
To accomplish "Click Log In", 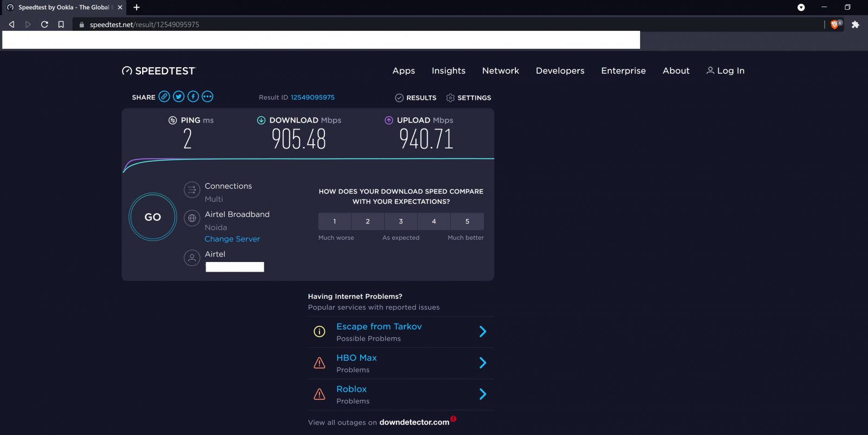I will (725, 71).
